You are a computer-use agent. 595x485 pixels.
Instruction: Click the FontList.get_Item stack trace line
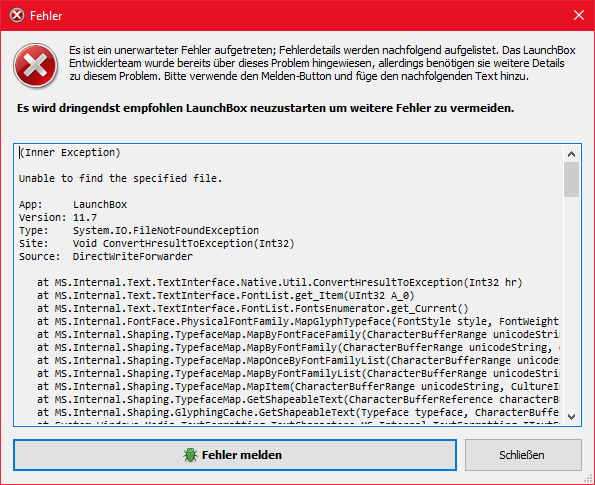pos(225,296)
